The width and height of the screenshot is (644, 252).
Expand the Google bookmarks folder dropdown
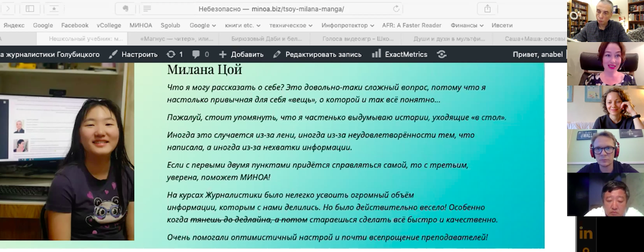click(202, 25)
